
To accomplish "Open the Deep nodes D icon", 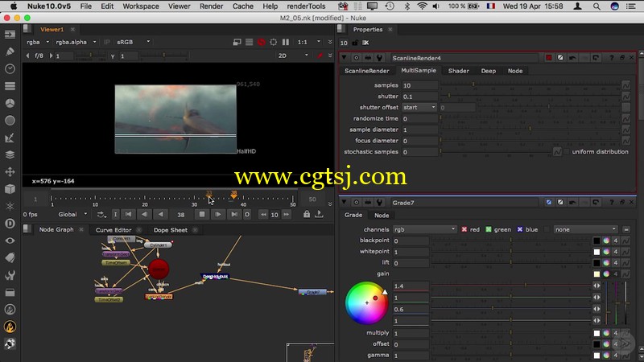I will [x=10, y=224].
